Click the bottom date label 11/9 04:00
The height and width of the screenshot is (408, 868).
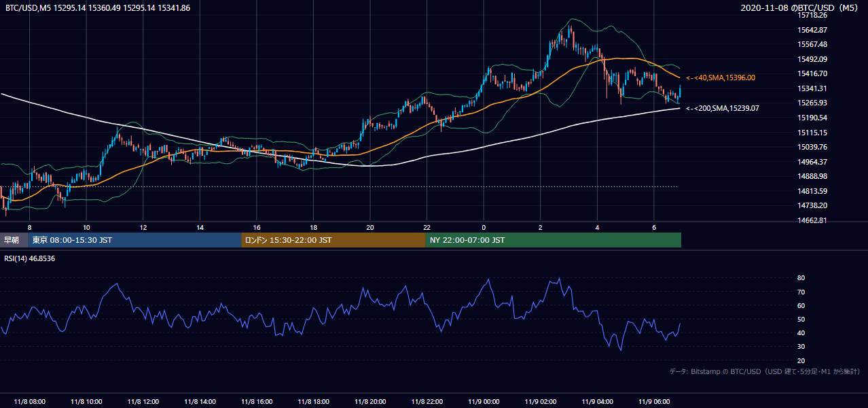[x=598, y=402]
